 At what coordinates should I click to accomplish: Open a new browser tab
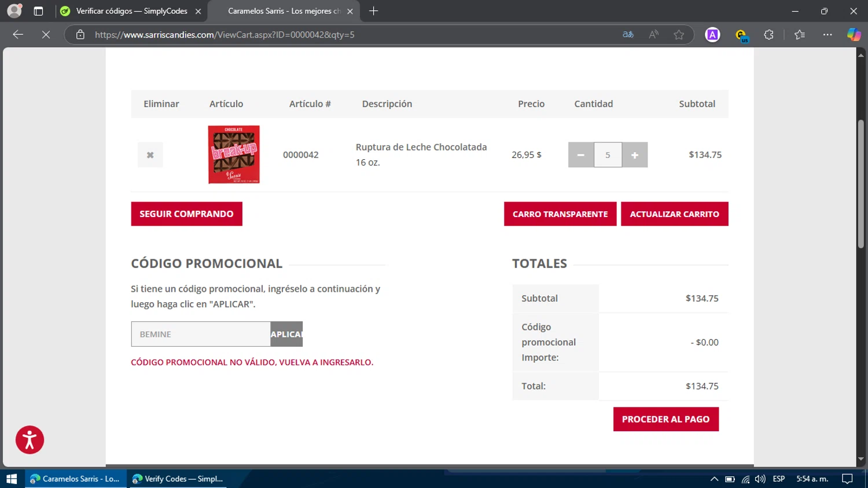pyautogui.click(x=373, y=11)
